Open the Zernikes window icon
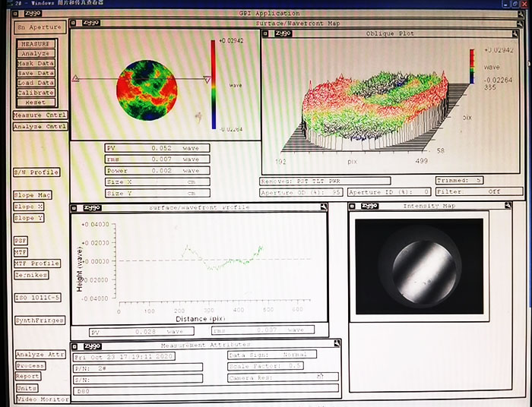The image size is (532, 407). coord(31,275)
